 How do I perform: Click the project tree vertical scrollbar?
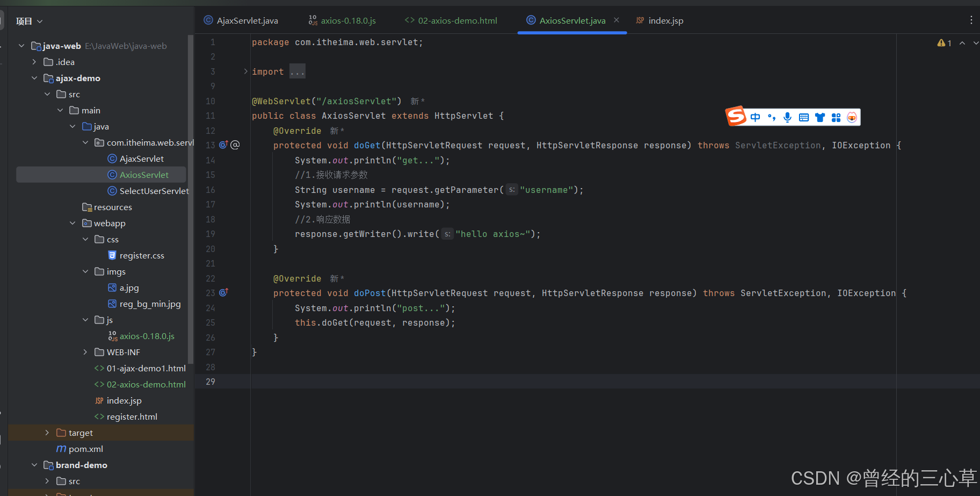(x=190, y=199)
